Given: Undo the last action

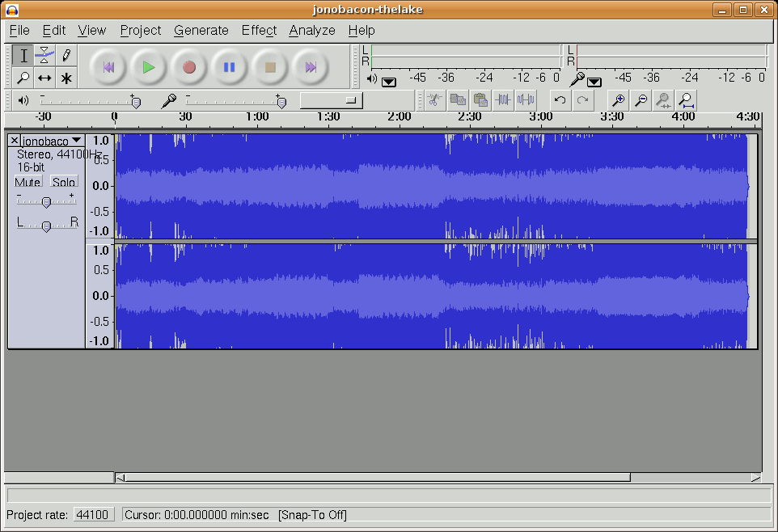Looking at the screenshot, I should click(x=560, y=100).
